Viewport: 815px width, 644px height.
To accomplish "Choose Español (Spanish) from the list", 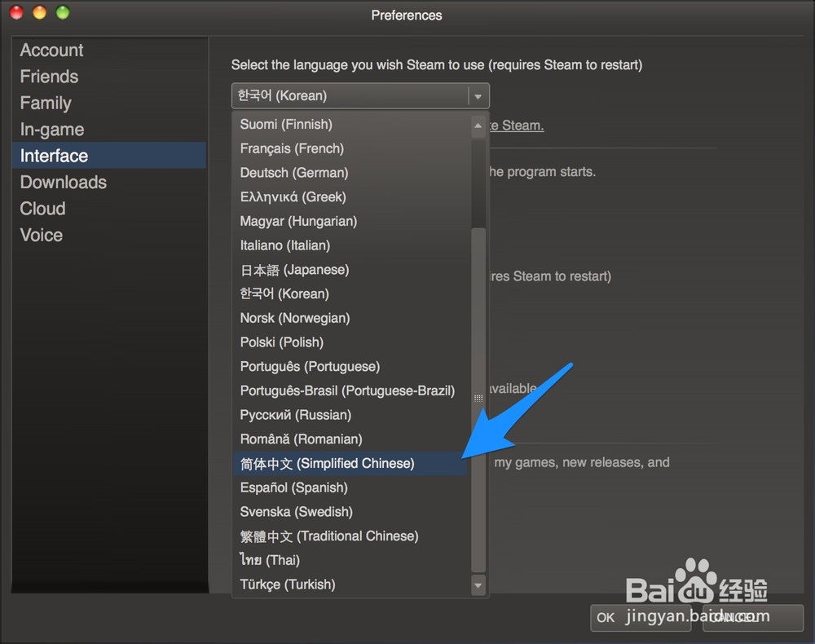I will click(x=351, y=487).
